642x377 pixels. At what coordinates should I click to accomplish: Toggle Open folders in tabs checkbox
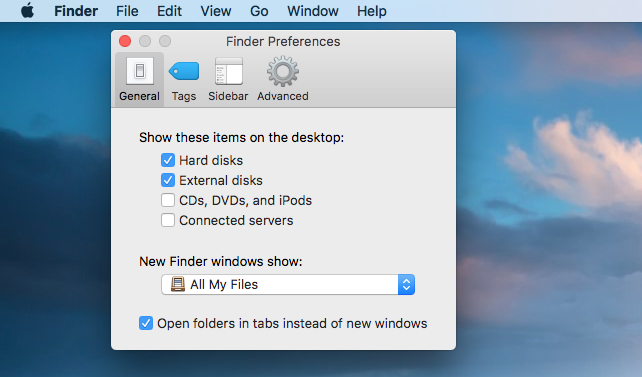[146, 323]
